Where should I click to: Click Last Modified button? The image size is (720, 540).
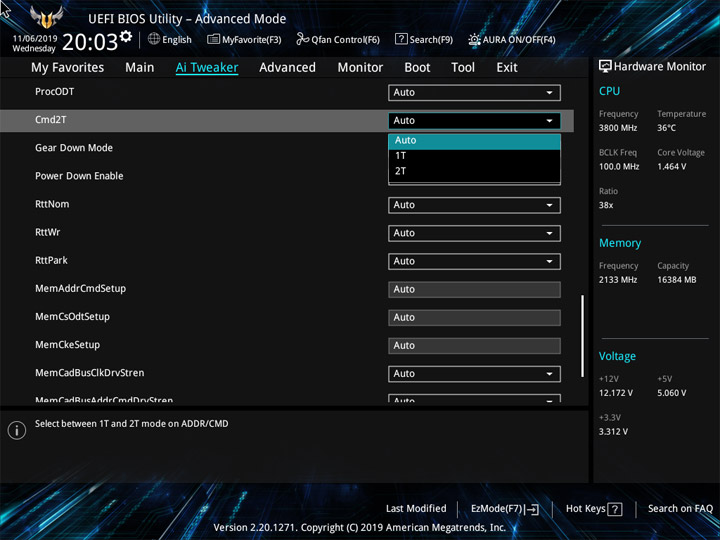tap(416, 508)
